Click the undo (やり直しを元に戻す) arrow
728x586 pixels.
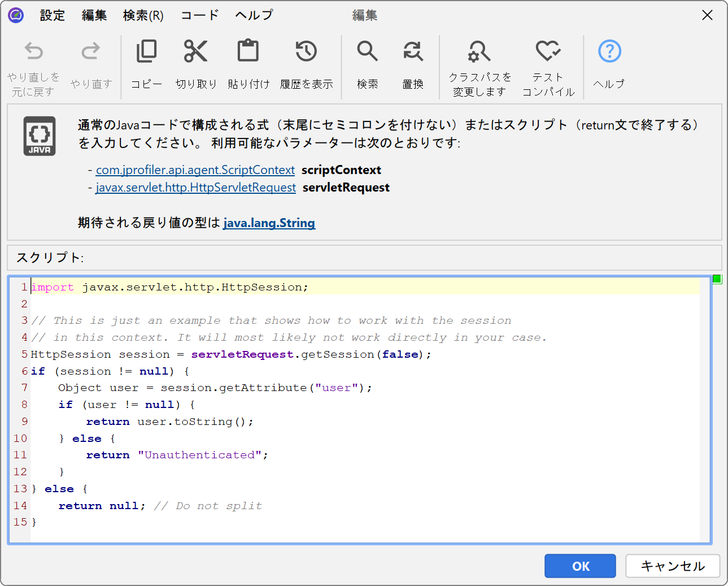pos(34,52)
